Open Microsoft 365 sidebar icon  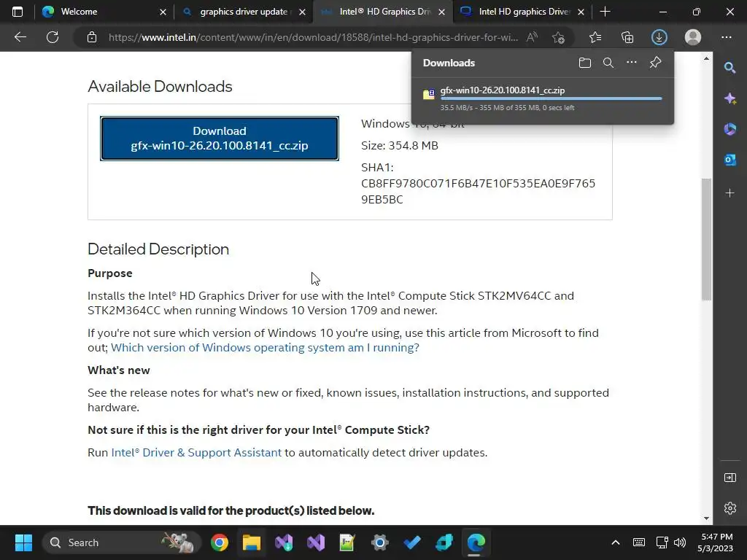pyautogui.click(x=729, y=129)
